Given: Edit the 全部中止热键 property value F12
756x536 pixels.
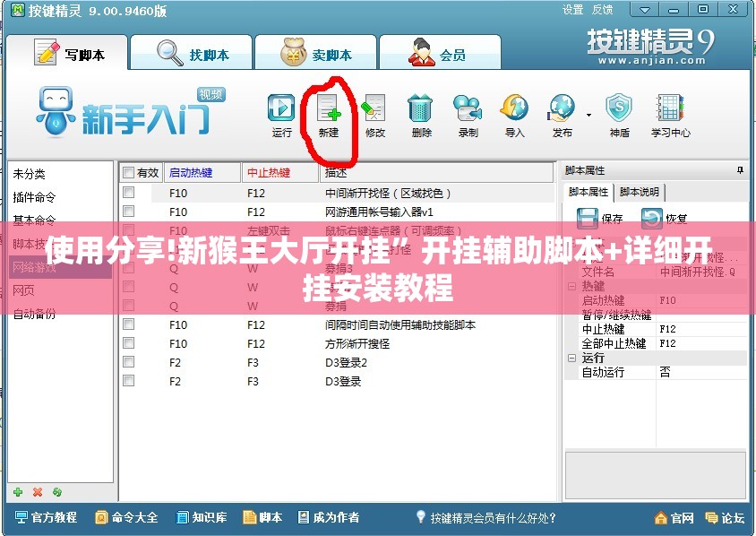Looking at the screenshot, I should tap(701, 343).
